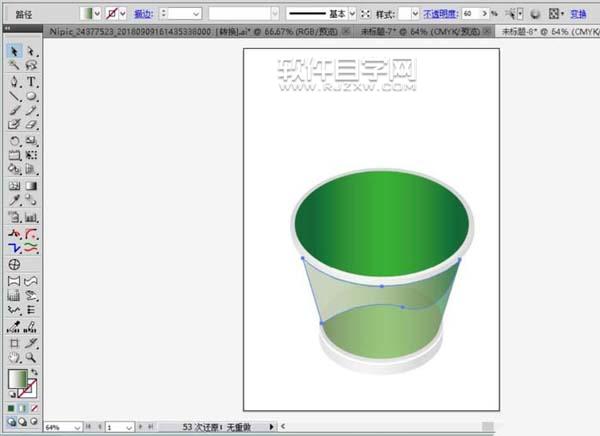The image size is (600, 436).
Task: Click the 变换 transform link
Action: point(578,14)
